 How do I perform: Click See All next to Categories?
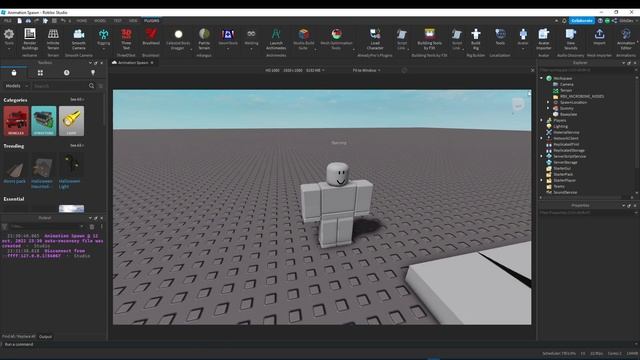77,99
